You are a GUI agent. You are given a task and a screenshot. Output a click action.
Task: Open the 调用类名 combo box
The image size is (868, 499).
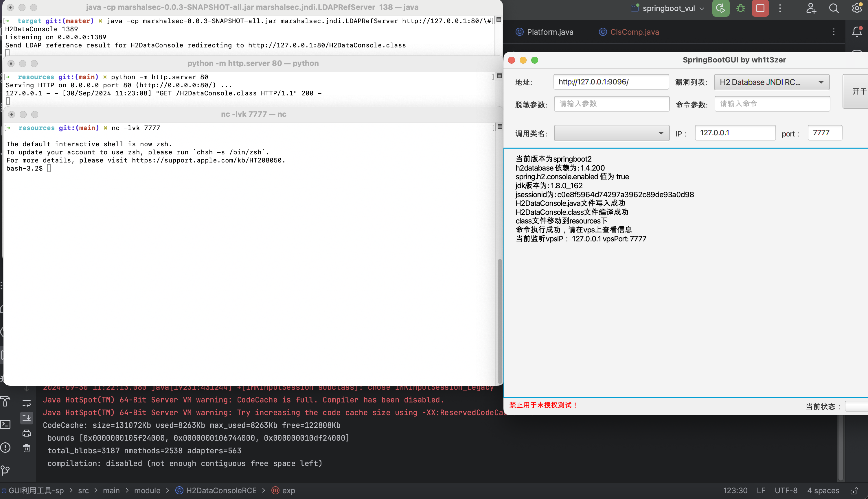coord(611,133)
